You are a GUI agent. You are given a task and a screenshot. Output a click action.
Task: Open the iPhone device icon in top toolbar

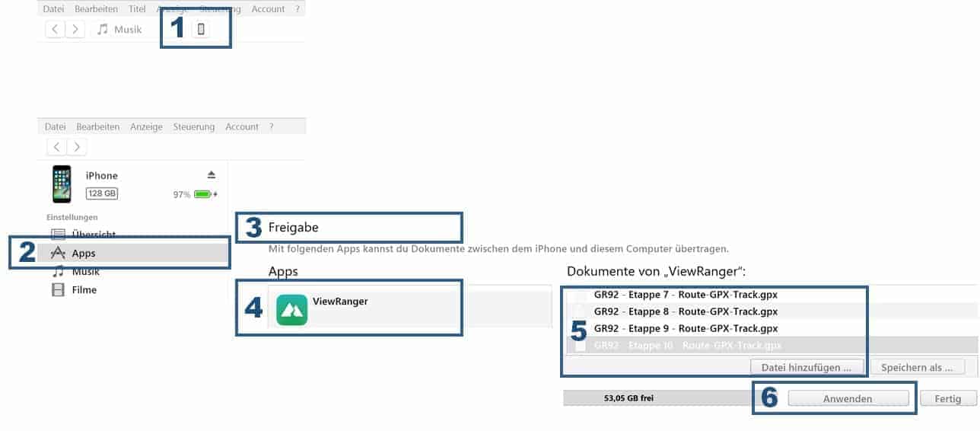[x=201, y=30]
